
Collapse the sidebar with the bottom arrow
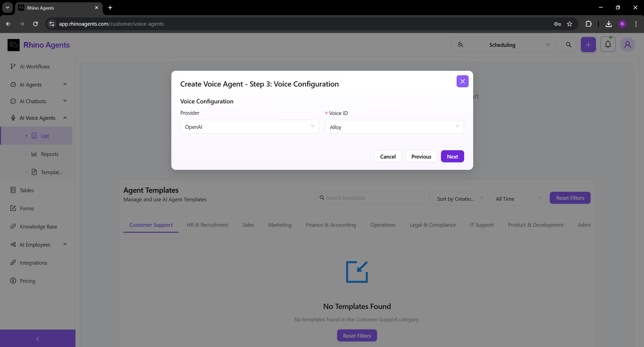click(x=38, y=339)
